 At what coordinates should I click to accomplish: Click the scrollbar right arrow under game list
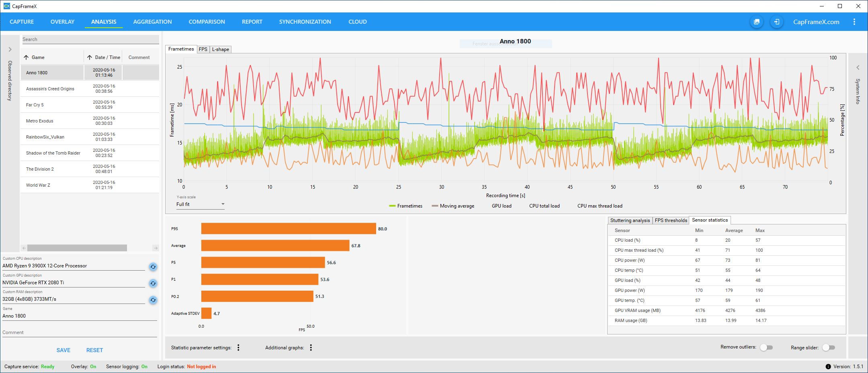click(x=156, y=248)
